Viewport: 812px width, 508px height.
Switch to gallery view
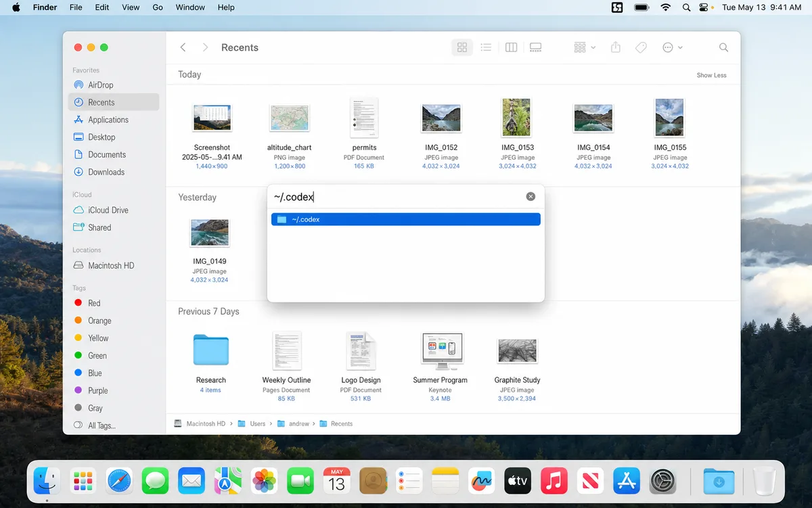pyautogui.click(x=535, y=47)
